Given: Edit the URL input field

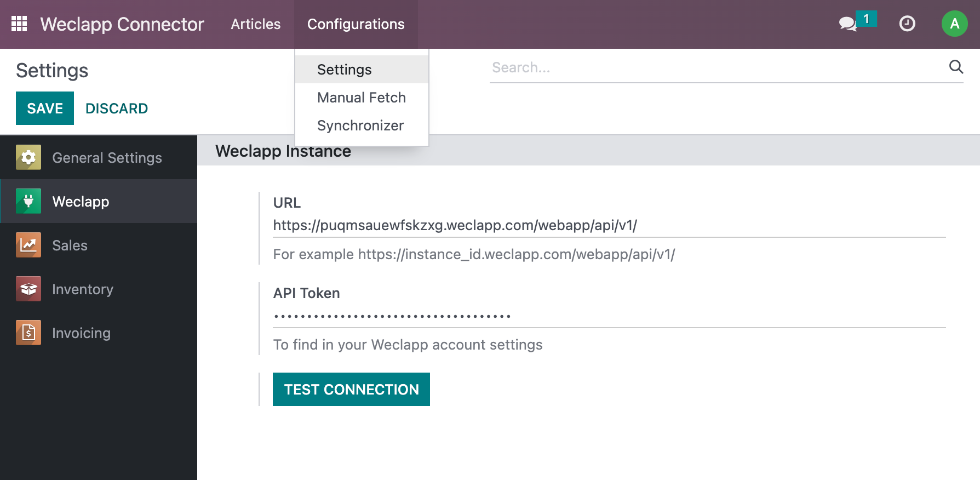Looking at the screenshot, I should [x=609, y=225].
